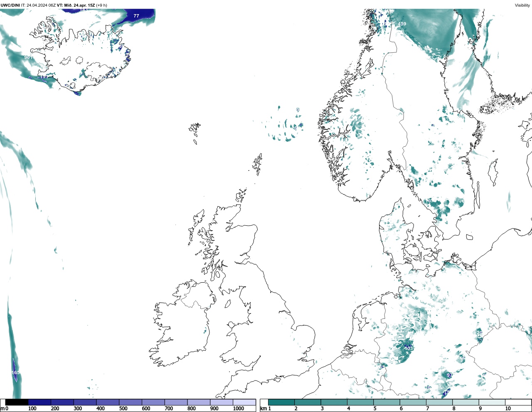Click the 1–2 km teal legend swatch

pos(281,402)
